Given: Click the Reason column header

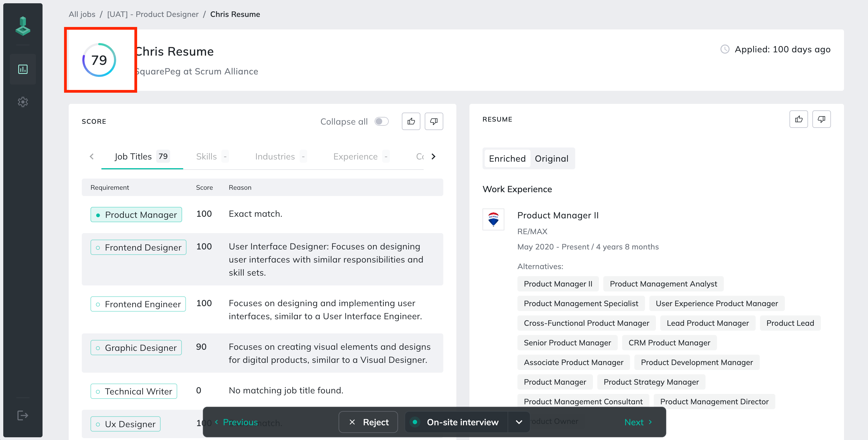Looking at the screenshot, I should tap(240, 187).
